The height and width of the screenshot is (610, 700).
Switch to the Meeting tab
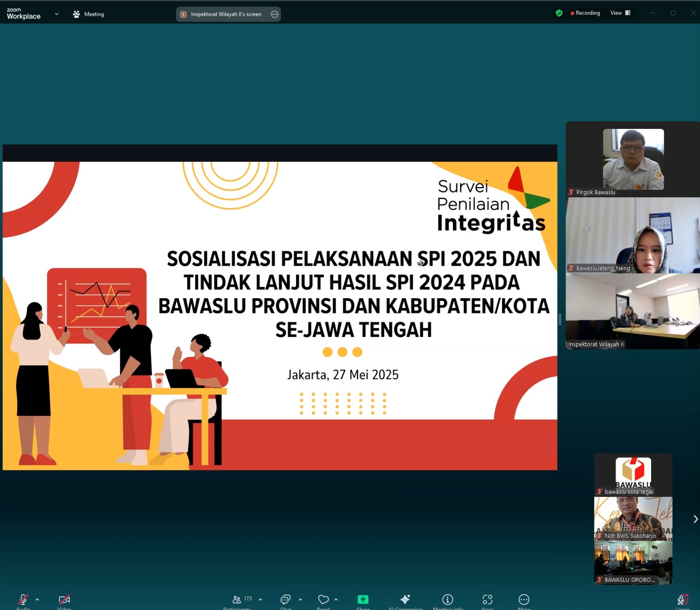[88, 14]
